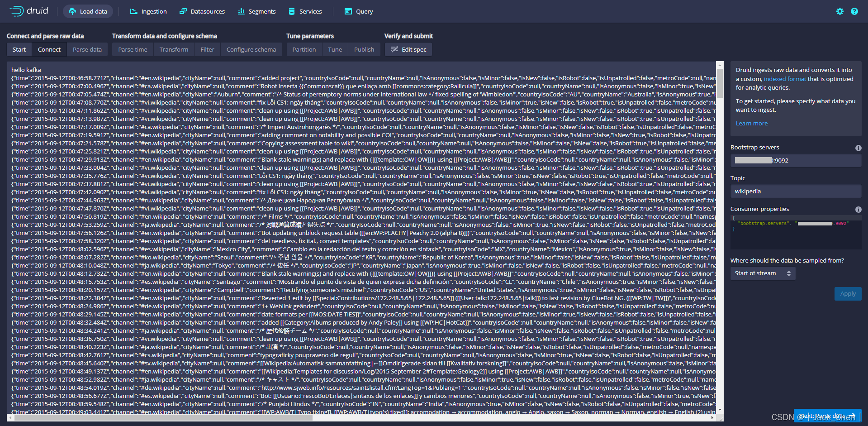Go to the Filter step
868x426 pixels.
pyautogui.click(x=207, y=49)
